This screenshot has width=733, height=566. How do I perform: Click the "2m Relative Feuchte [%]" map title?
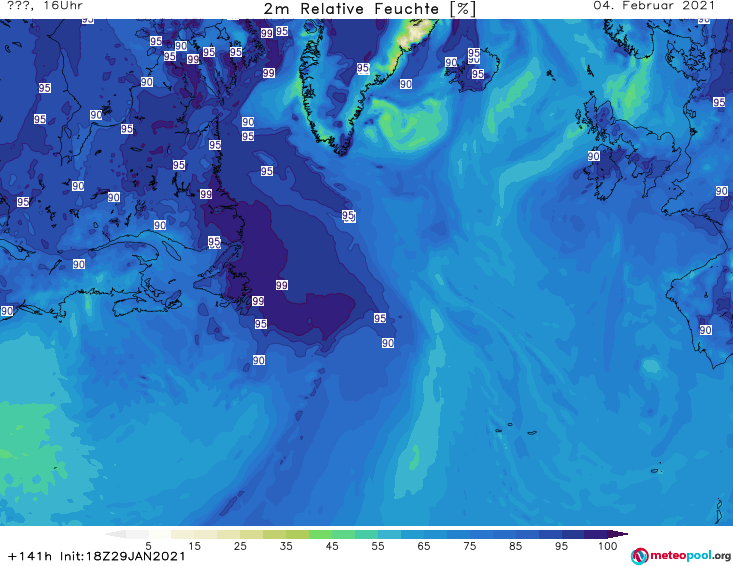point(370,9)
